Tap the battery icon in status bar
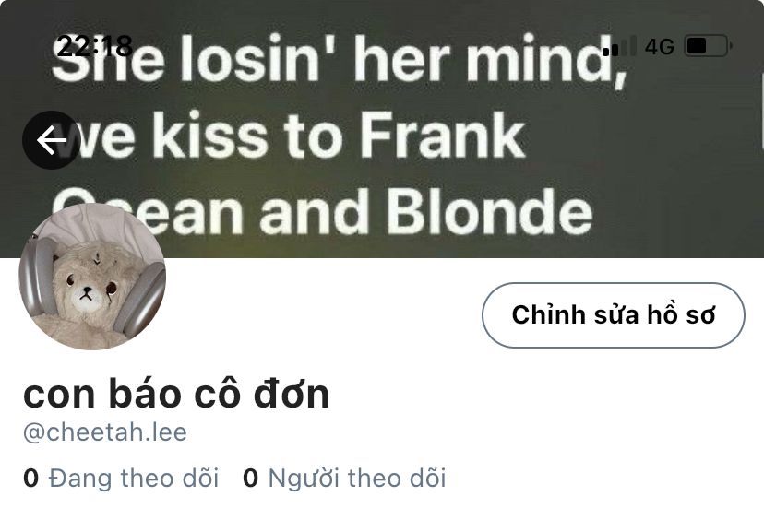Screen dimensions: 764x532 708,46
